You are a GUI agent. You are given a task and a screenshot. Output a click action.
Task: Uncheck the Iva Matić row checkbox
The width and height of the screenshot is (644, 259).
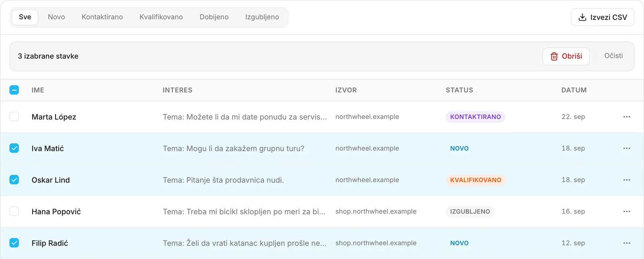(x=14, y=148)
